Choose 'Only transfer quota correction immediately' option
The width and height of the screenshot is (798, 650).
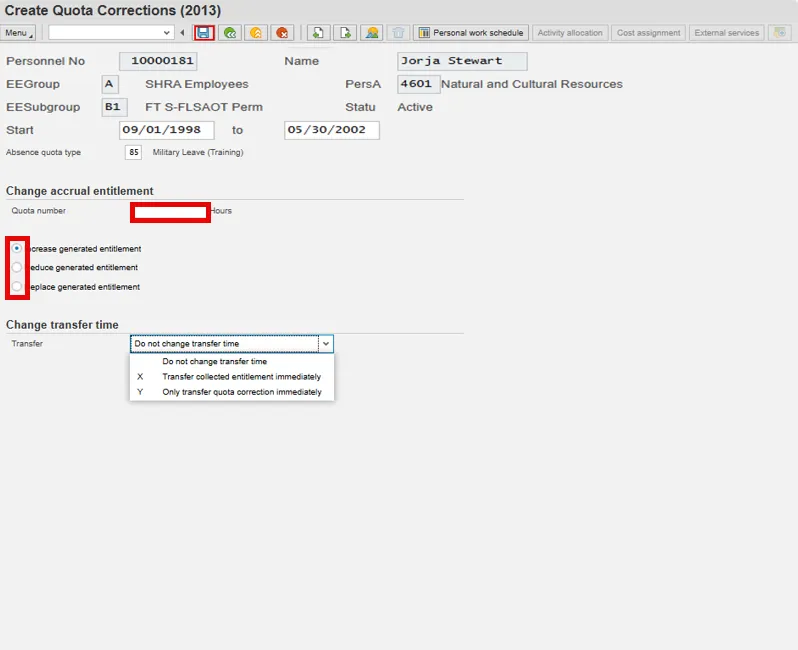(x=232, y=392)
